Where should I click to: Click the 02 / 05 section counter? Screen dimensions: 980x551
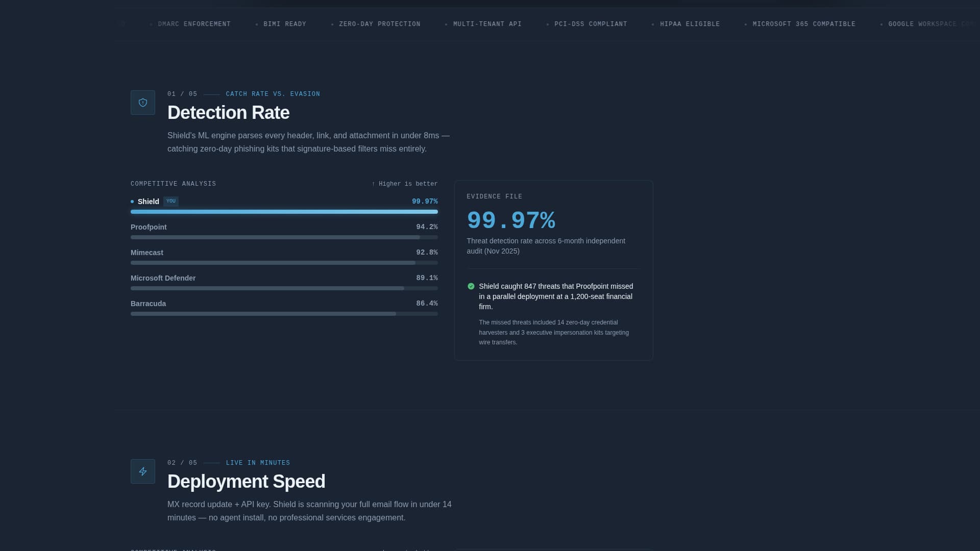pos(182,463)
